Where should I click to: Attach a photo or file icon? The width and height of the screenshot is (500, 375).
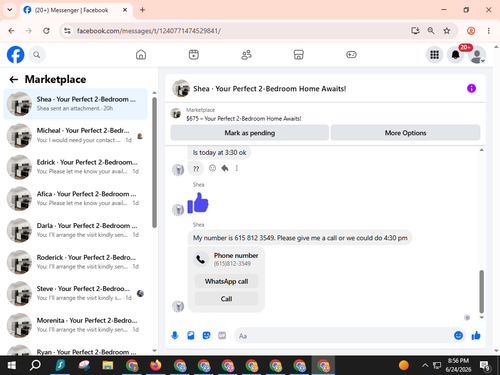pos(191,336)
